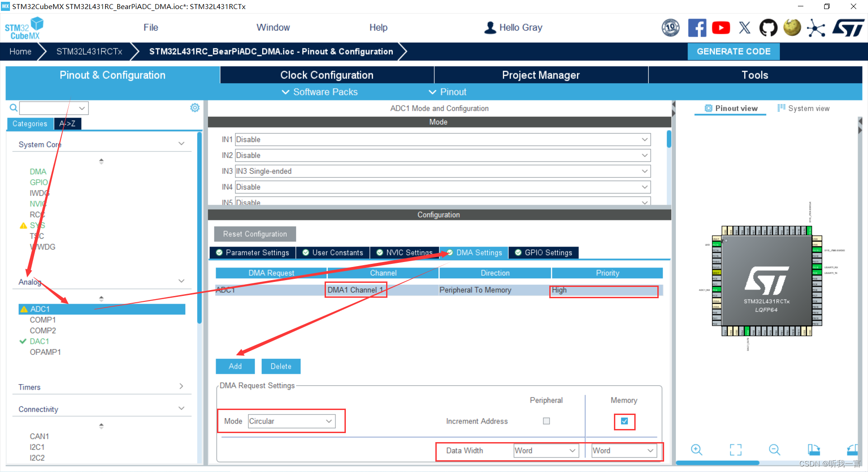Viewport: 868px width, 472px height.
Task: Open the IN4 mode dropdown
Action: pyautogui.click(x=443, y=187)
